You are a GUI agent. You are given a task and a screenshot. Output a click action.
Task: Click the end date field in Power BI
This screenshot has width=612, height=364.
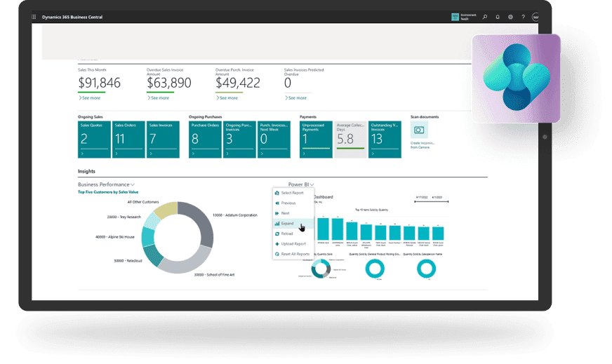tap(437, 197)
